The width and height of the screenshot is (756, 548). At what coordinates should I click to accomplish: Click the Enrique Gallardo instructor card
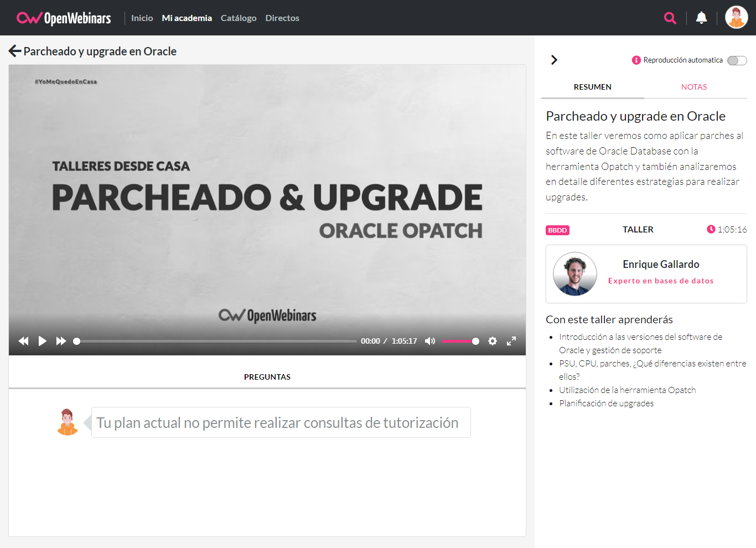point(646,274)
